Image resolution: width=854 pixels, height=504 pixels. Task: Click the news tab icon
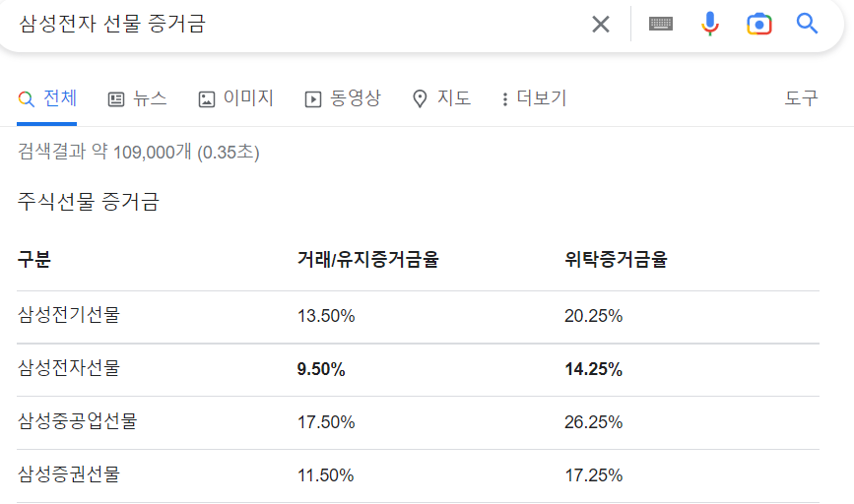point(116,98)
